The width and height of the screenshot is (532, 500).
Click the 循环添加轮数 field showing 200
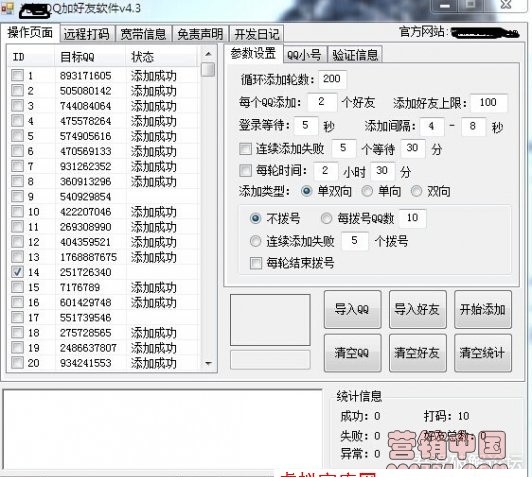[x=332, y=79]
